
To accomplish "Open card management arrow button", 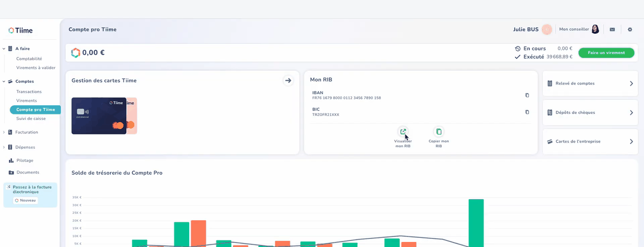I will point(288,80).
